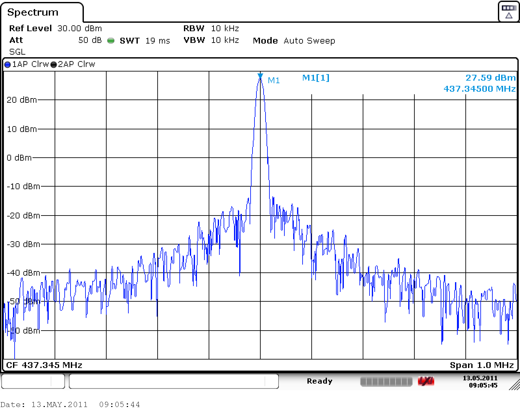The image size is (520, 420).
Task: Click the Mode Auto Sweep field
Action: coord(309,41)
